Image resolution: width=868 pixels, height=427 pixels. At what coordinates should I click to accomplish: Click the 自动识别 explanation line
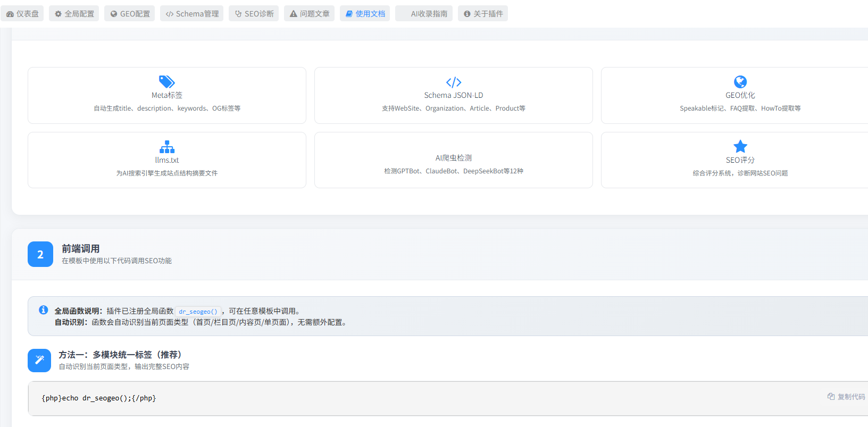tap(202, 322)
